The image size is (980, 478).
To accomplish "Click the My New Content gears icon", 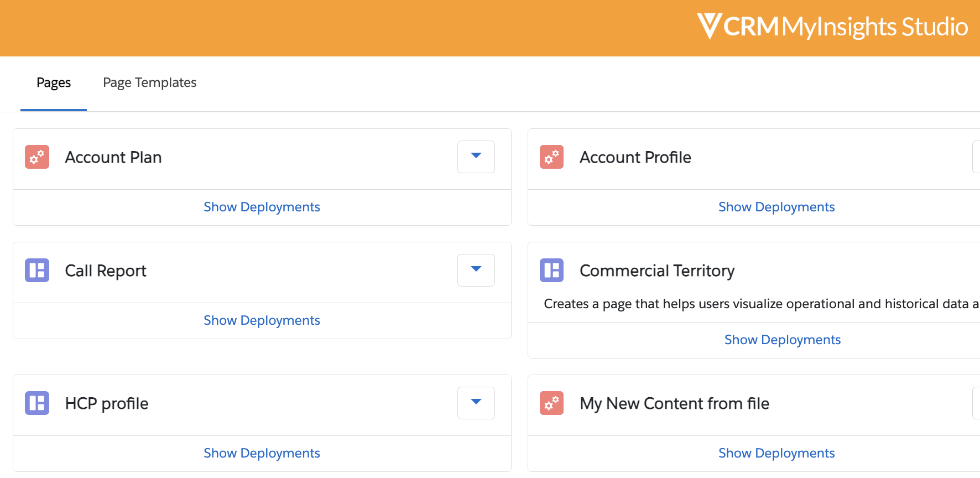I will (x=551, y=403).
